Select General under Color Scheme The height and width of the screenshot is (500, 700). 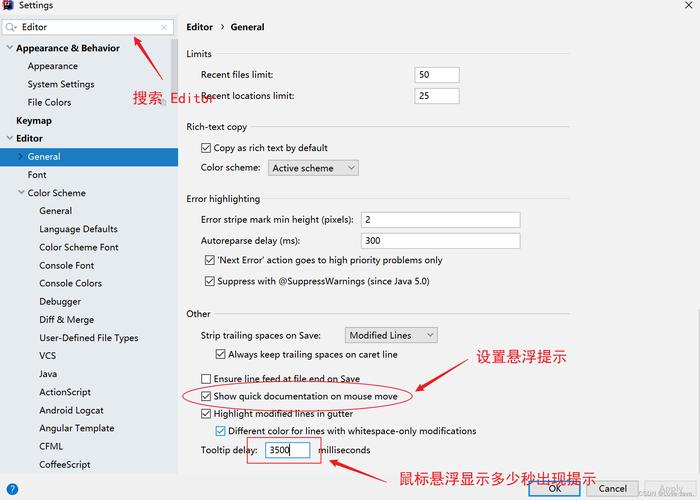[x=55, y=211]
